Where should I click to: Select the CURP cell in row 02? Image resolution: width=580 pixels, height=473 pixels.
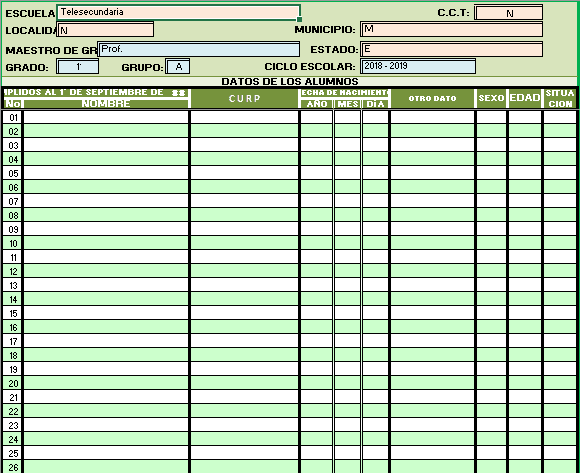click(244, 131)
